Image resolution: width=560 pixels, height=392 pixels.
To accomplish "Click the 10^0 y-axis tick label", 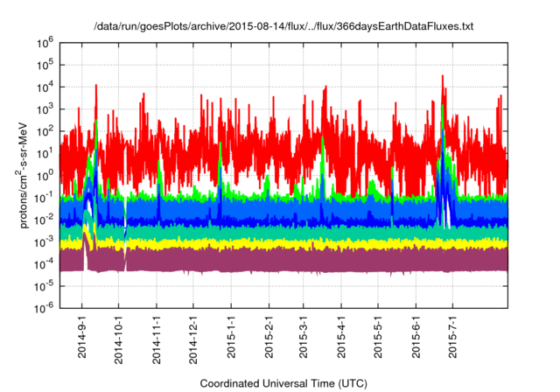I will [45, 176].
